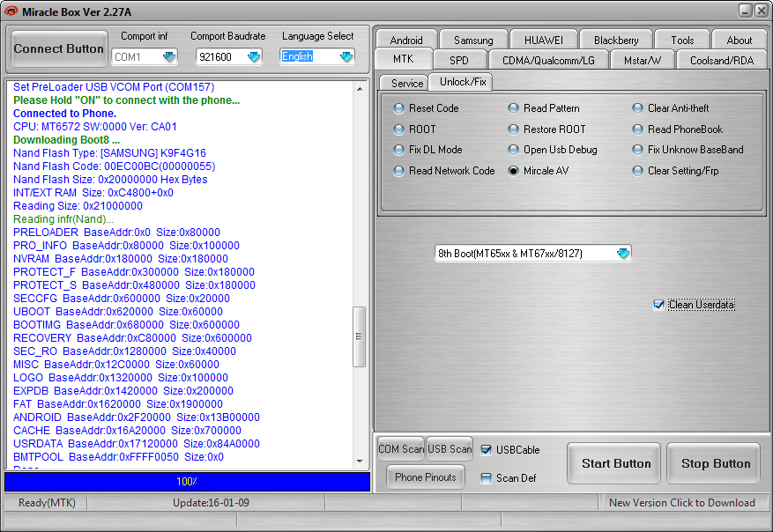Choose the Clear Setting/Frp option
This screenshot has width=773, height=532.
pos(675,171)
